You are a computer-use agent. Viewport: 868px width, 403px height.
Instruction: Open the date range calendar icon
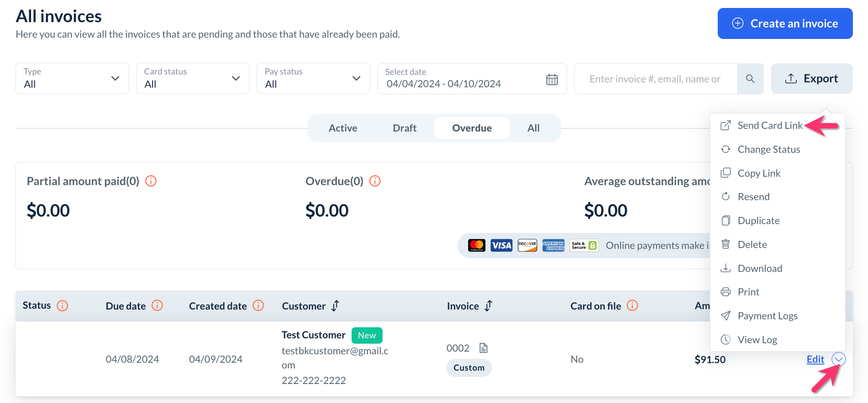click(552, 79)
